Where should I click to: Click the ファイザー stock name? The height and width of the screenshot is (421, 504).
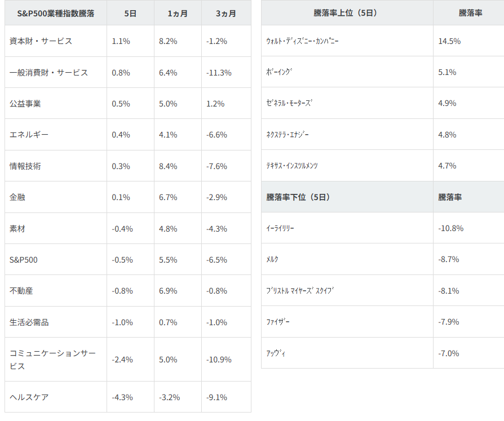click(x=278, y=322)
